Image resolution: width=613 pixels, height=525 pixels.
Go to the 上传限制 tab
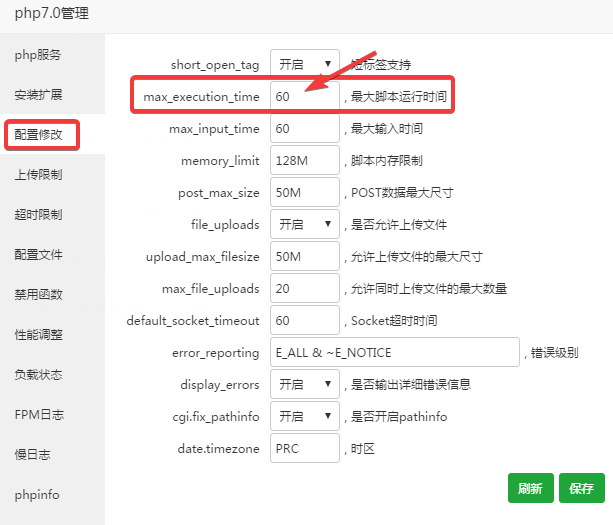(38, 175)
